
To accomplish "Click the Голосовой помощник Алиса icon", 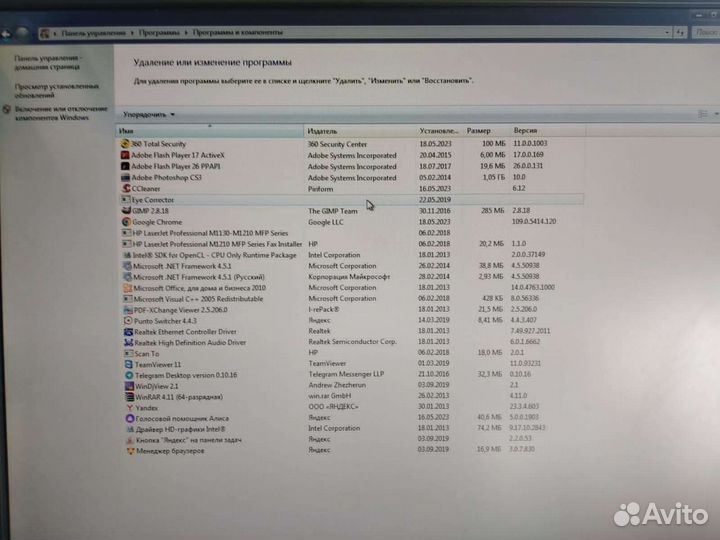I will pos(130,418).
